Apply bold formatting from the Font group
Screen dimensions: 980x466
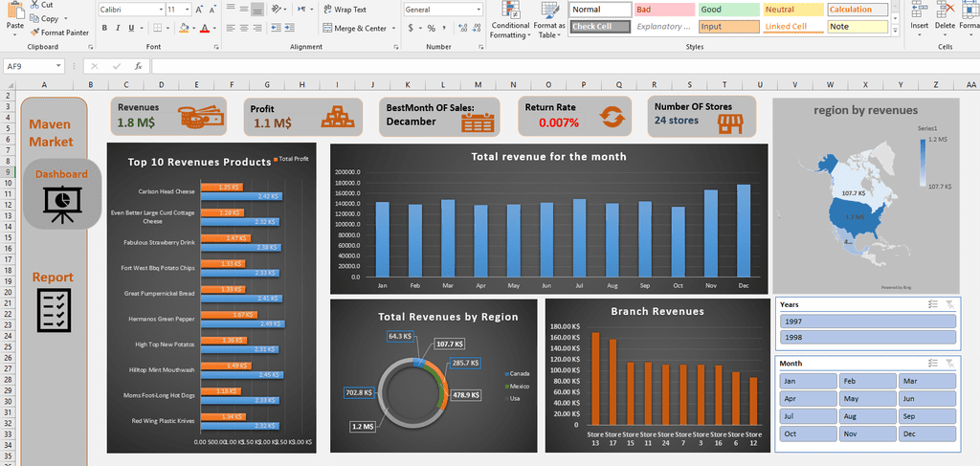(x=105, y=28)
